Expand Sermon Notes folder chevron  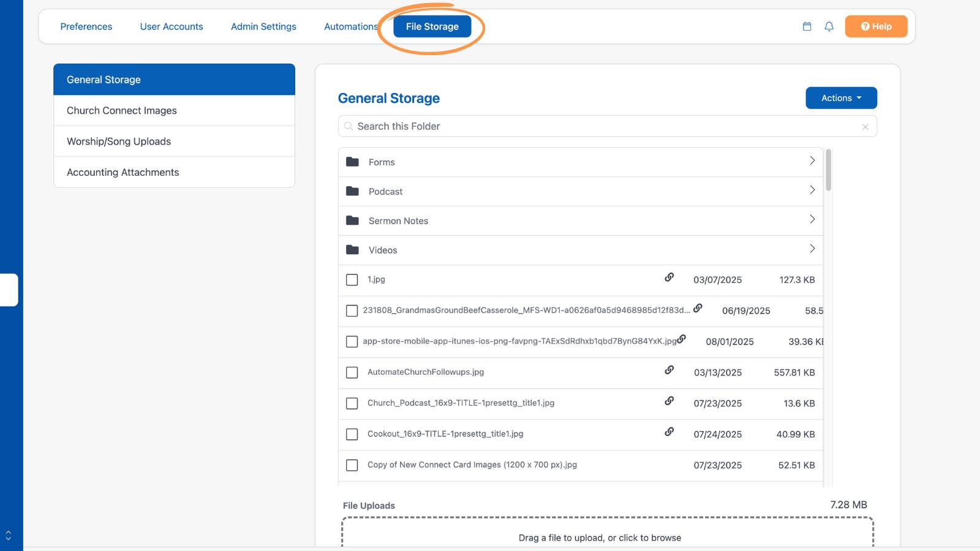tap(812, 219)
